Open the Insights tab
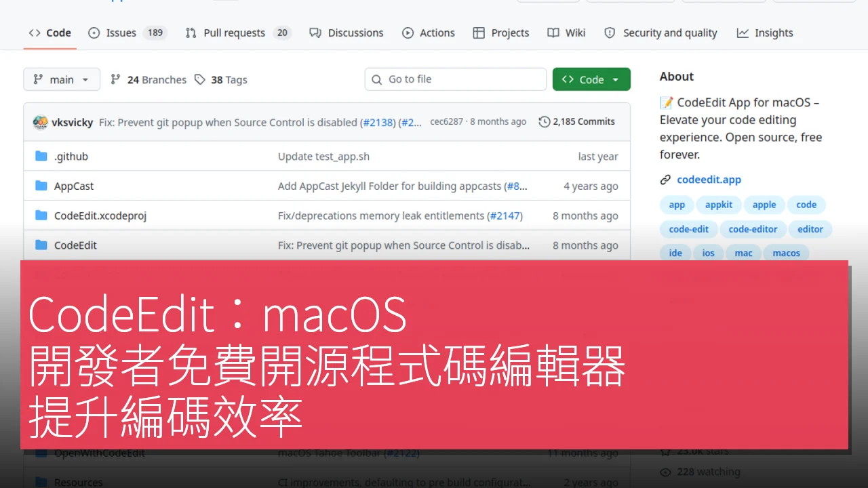868x488 pixels. point(765,33)
